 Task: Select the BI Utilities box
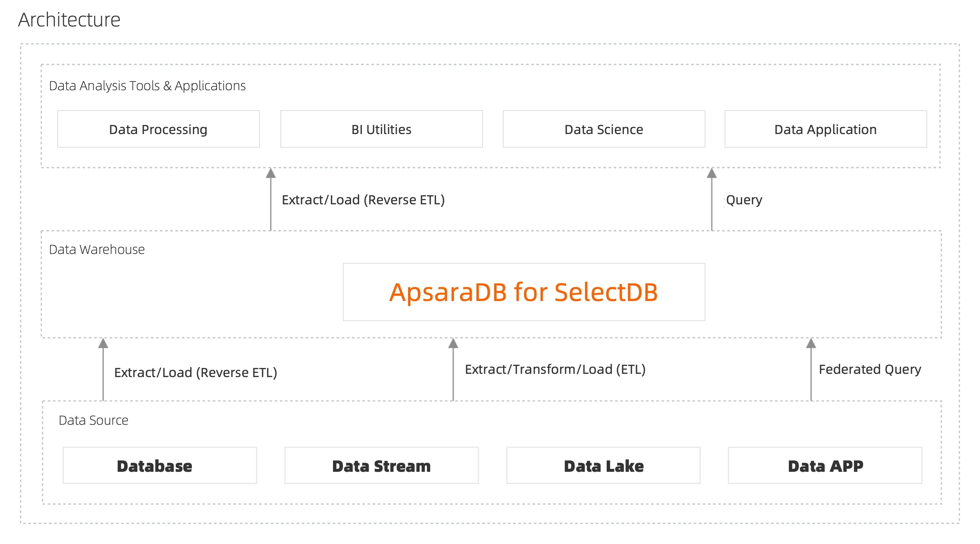tap(381, 129)
